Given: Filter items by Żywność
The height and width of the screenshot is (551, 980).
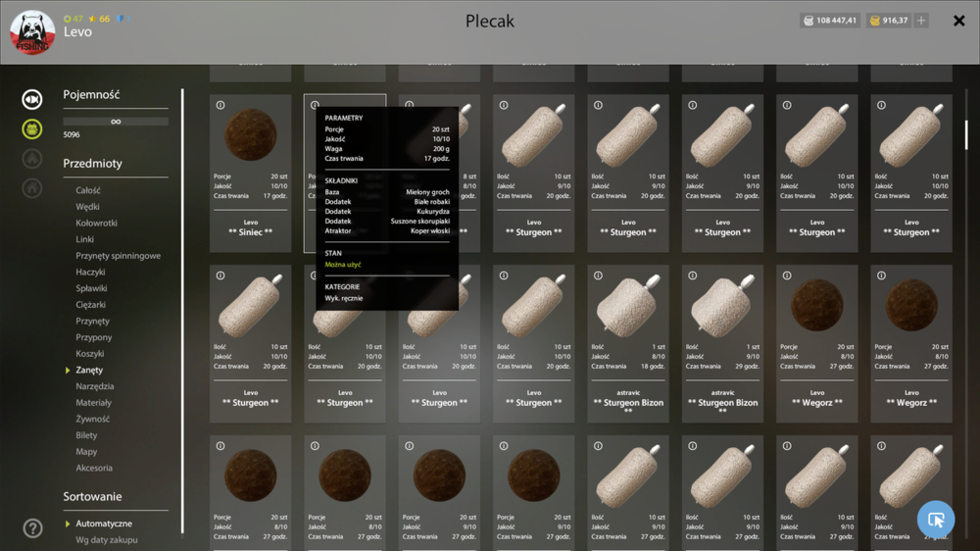Looking at the screenshot, I should point(92,419).
